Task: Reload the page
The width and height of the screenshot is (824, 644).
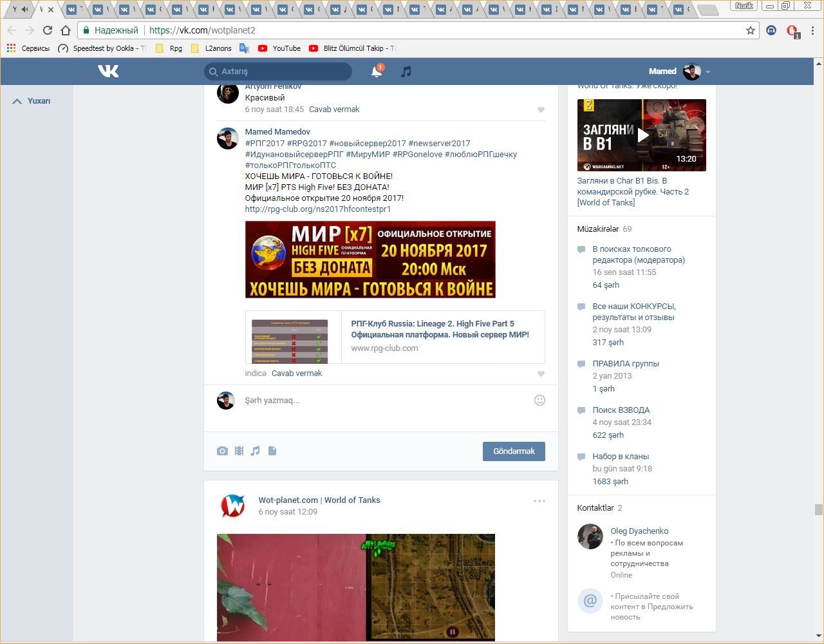Action: 47,30
